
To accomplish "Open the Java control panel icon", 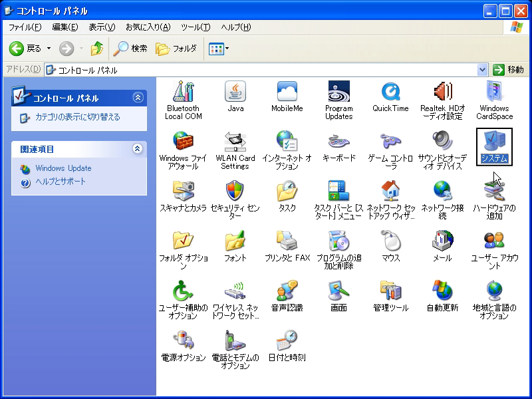I will pyautogui.click(x=235, y=92).
